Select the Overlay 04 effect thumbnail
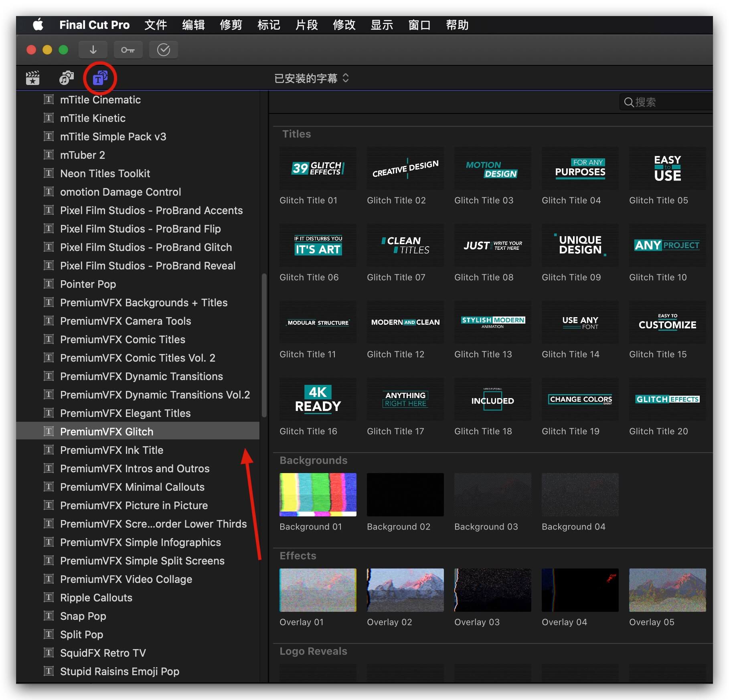Image resolution: width=729 pixels, height=700 pixels. (x=580, y=590)
